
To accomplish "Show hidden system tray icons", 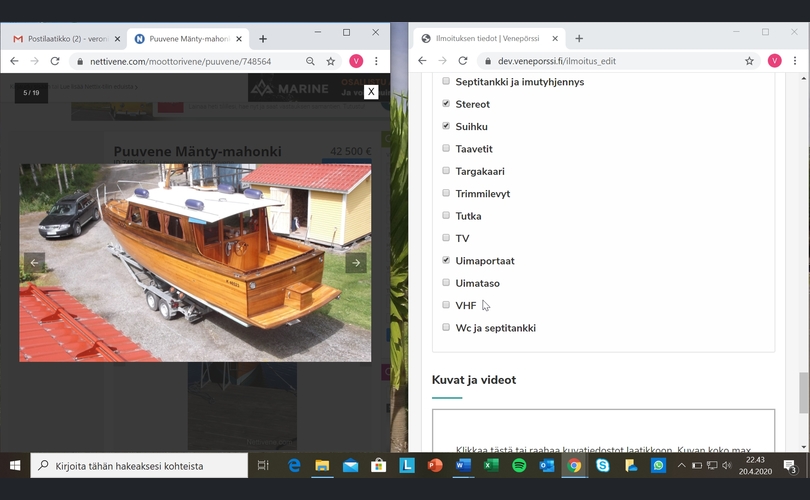I will 681,465.
